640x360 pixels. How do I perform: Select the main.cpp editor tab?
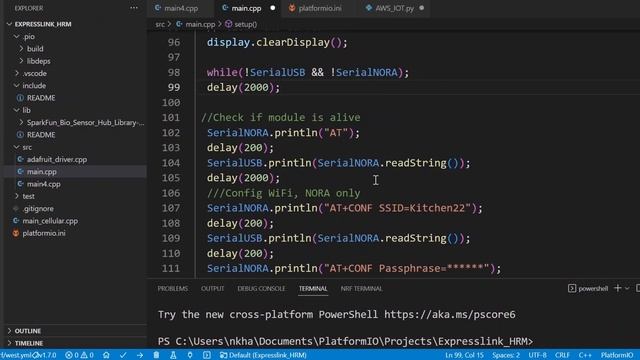tap(246, 8)
